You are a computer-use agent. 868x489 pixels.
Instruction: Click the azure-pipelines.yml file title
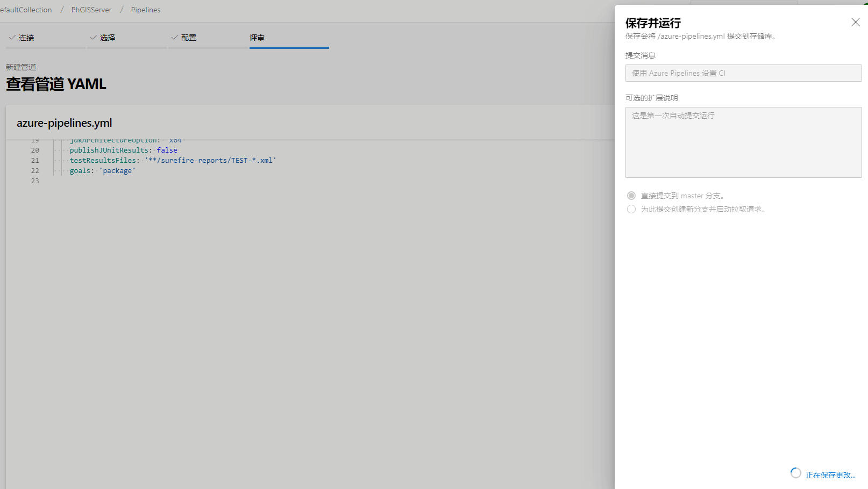[65, 123]
